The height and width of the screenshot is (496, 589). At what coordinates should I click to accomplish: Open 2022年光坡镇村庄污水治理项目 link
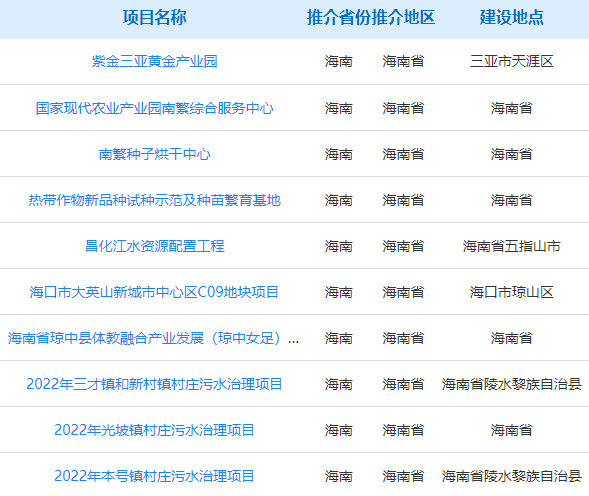[154, 430]
